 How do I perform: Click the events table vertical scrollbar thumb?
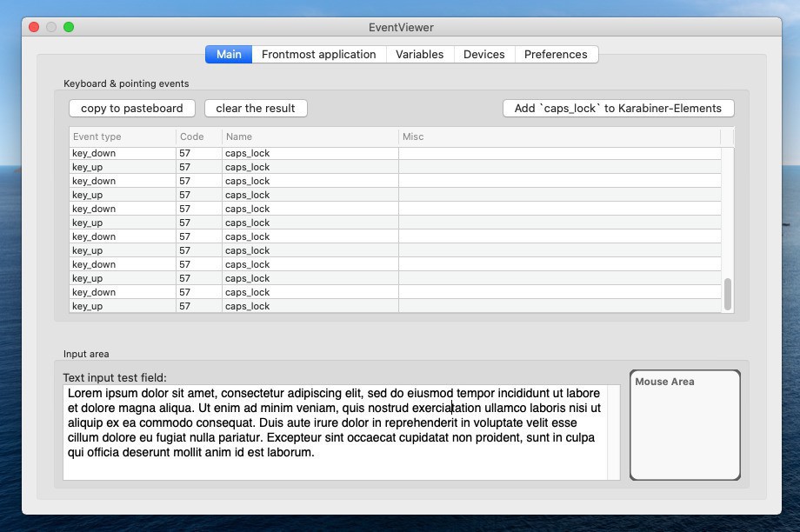pyautogui.click(x=728, y=294)
